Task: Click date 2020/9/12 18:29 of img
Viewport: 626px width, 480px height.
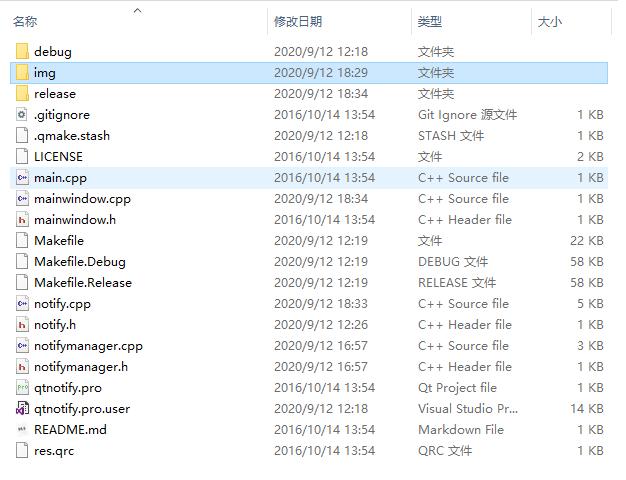Action: coord(321,73)
